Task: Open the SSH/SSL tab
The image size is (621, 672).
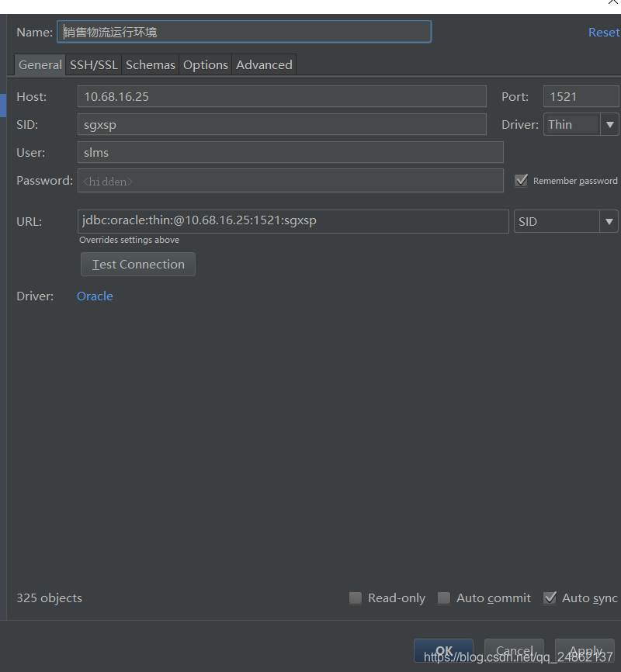Action: pos(93,64)
